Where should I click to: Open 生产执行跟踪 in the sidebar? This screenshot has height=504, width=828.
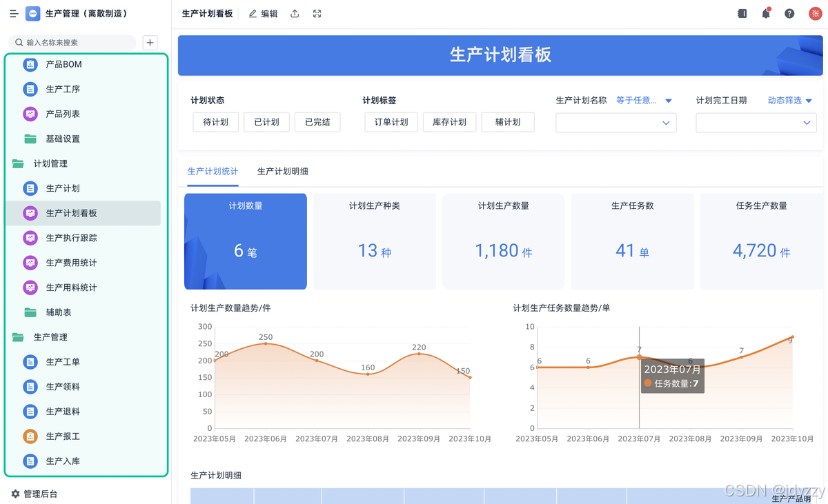point(83,238)
